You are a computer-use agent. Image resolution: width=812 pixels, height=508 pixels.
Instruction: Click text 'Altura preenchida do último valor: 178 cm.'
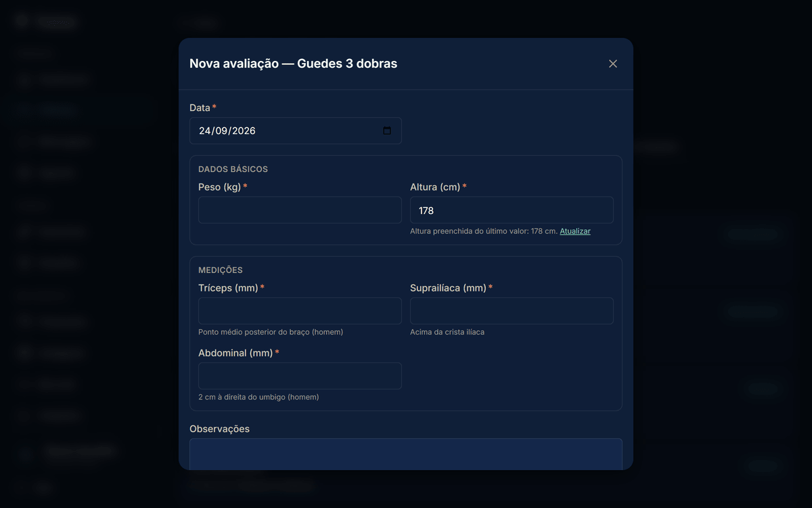pos(484,231)
